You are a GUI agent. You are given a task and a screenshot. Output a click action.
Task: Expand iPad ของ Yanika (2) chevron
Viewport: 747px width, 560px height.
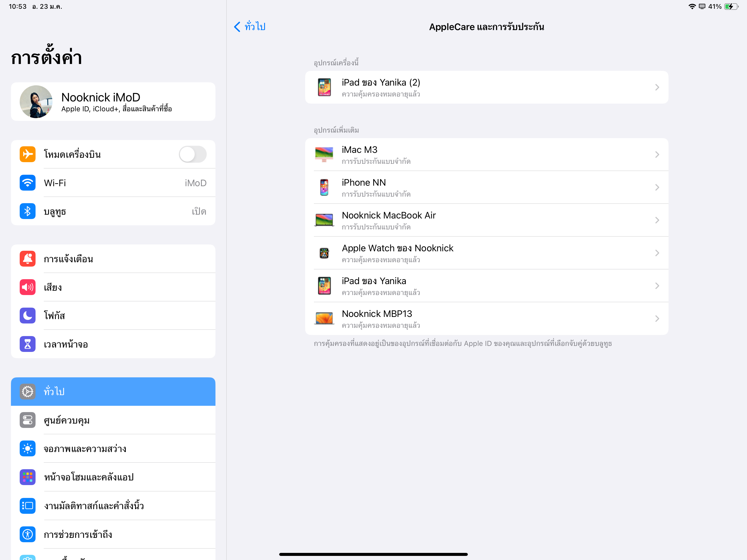tap(656, 87)
